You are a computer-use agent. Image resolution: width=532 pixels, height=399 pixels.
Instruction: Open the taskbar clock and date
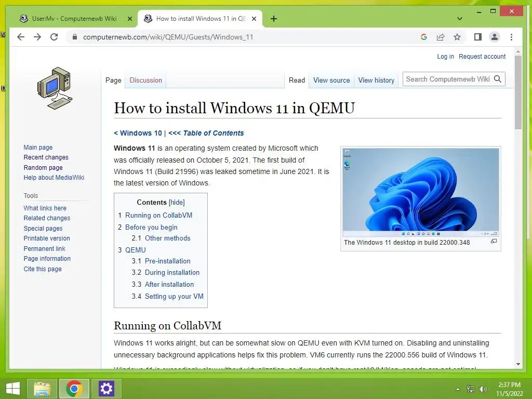click(x=509, y=389)
